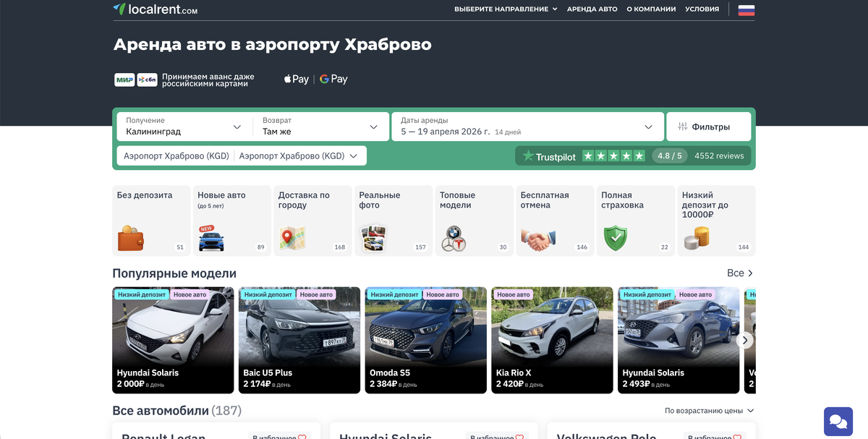Open the live chat bubble widget
868x439 pixels.
(x=838, y=421)
